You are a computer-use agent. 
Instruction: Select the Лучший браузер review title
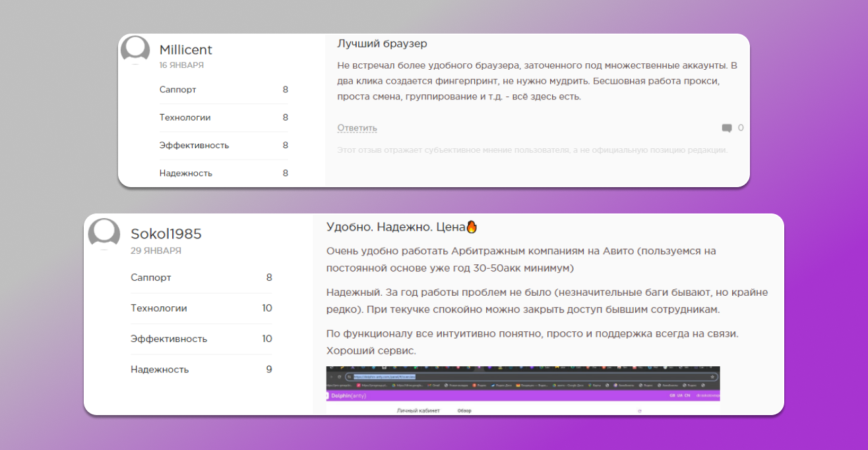point(382,43)
